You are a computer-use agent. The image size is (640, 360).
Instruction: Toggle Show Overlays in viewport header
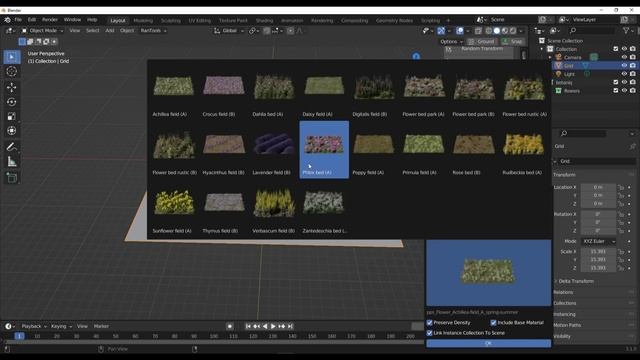point(460,31)
